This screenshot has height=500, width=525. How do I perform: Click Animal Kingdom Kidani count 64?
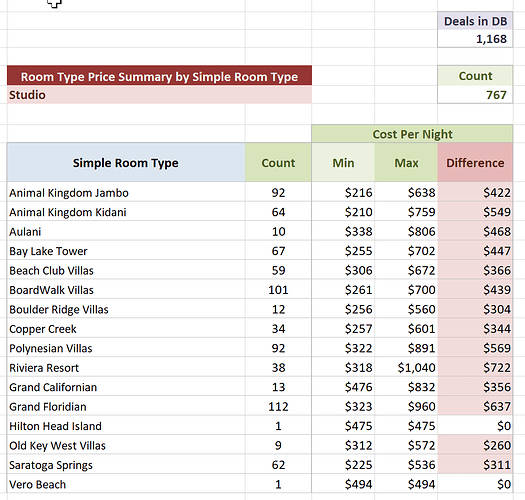278,212
